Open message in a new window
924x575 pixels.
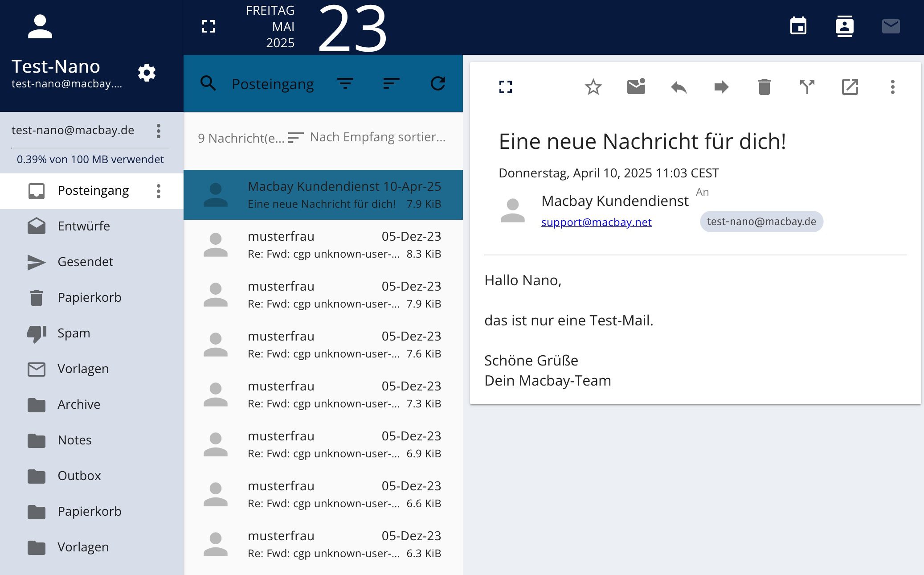pyautogui.click(x=850, y=87)
